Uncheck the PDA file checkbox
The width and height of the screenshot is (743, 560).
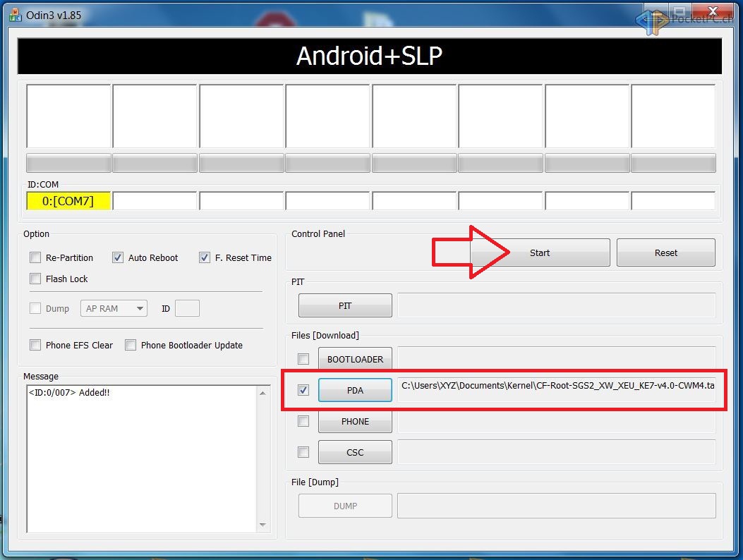[303, 390]
